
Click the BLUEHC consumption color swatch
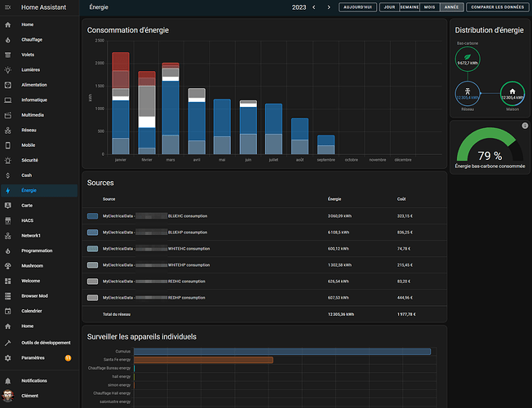coord(92,216)
